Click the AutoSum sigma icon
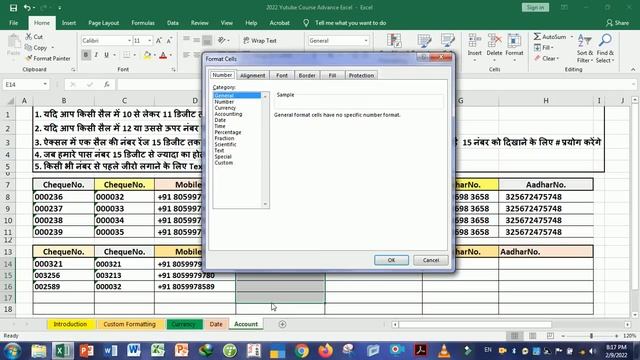 tap(537, 37)
